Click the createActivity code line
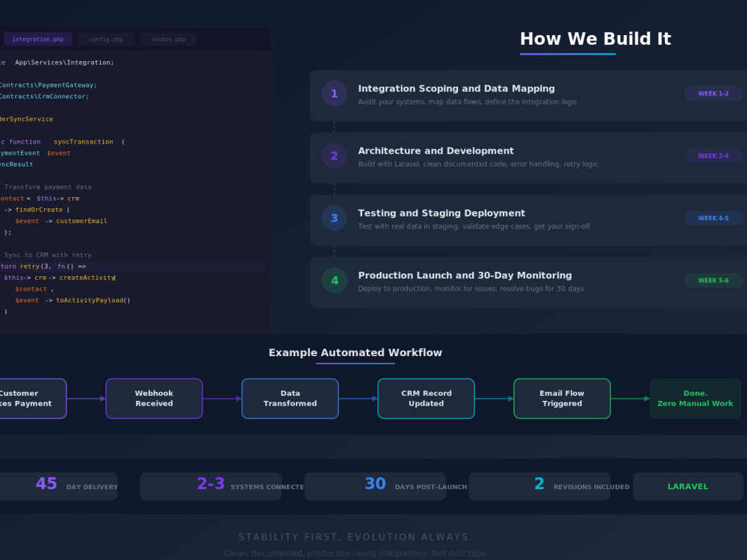 [x=60, y=278]
